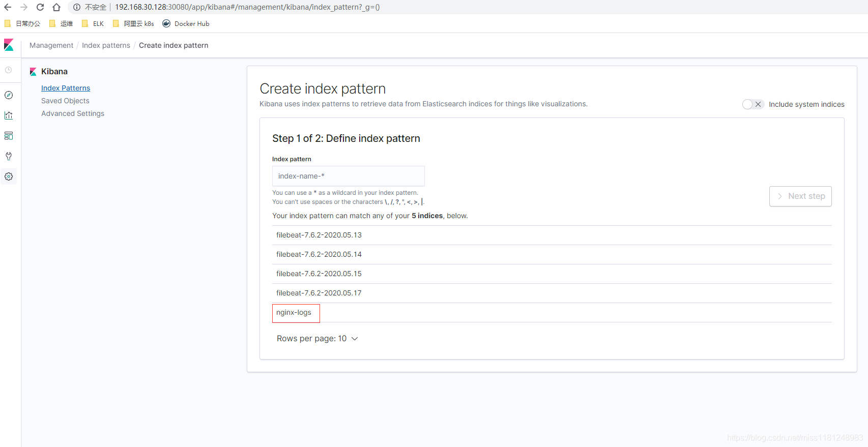Open Index Patterns in side menu
The width and height of the screenshot is (868, 447).
coord(66,88)
